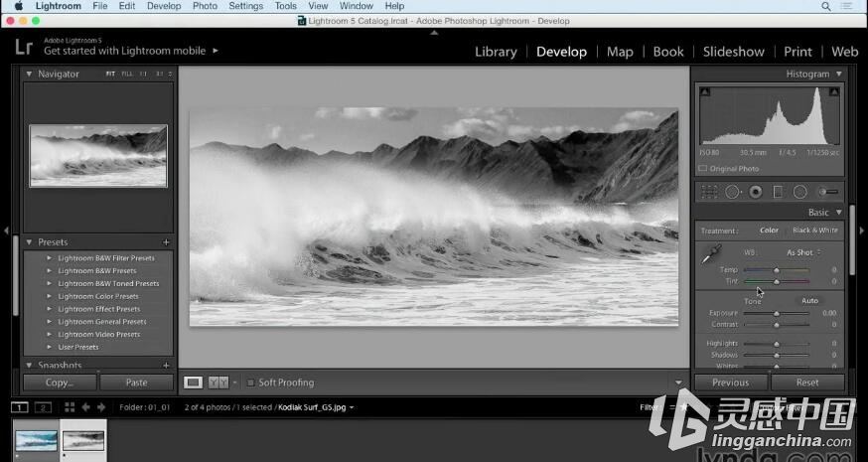Viewport: 868px width, 462px height.
Task: Launch Lightroom mobile setup arrow
Action: [x=216, y=51]
